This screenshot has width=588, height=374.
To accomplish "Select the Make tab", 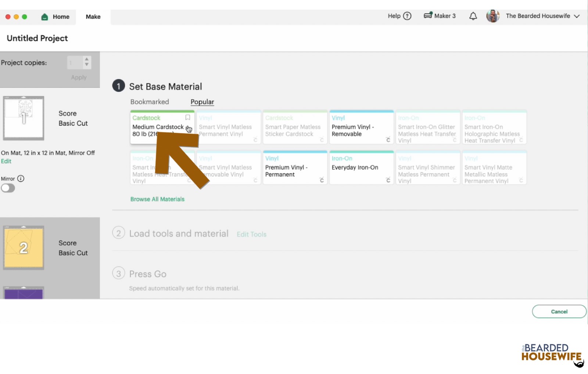I will click(93, 17).
